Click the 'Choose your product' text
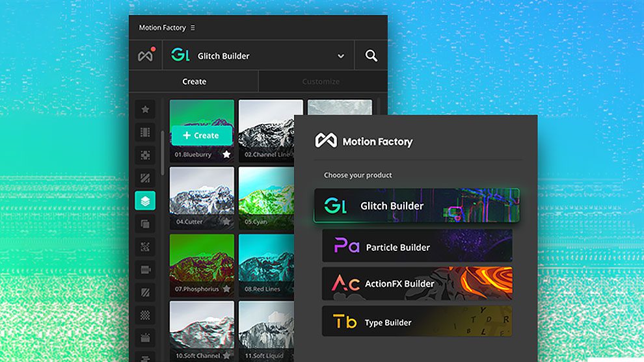644x362 pixels. [x=357, y=175]
